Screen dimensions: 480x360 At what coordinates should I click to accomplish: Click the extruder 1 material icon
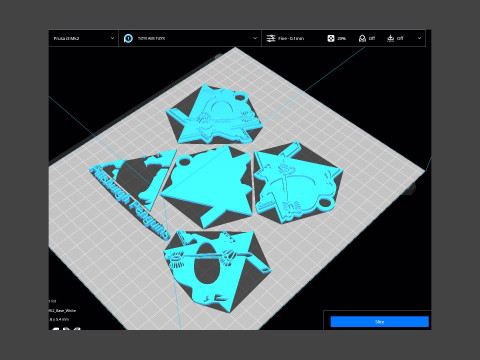coord(128,38)
